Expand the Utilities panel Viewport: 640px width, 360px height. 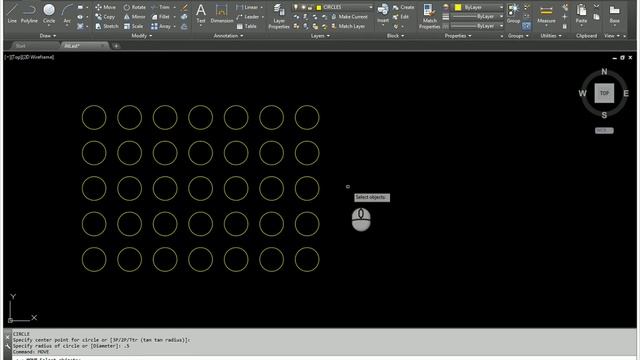[x=551, y=36]
